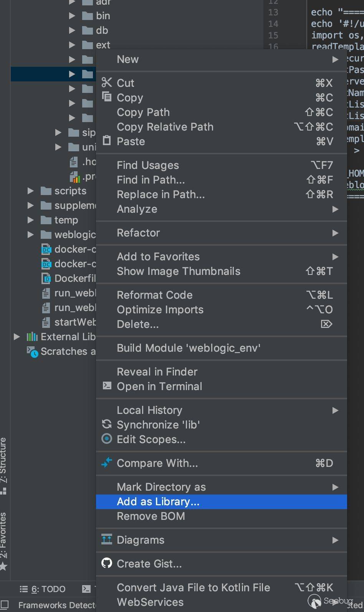Click the GitHub icon beside Create Gist
The height and width of the screenshot is (612, 364).
[107, 563]
